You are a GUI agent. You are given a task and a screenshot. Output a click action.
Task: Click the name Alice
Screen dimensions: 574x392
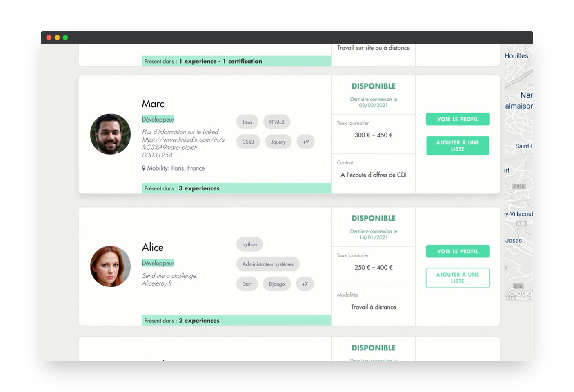[x=153, y=248]
